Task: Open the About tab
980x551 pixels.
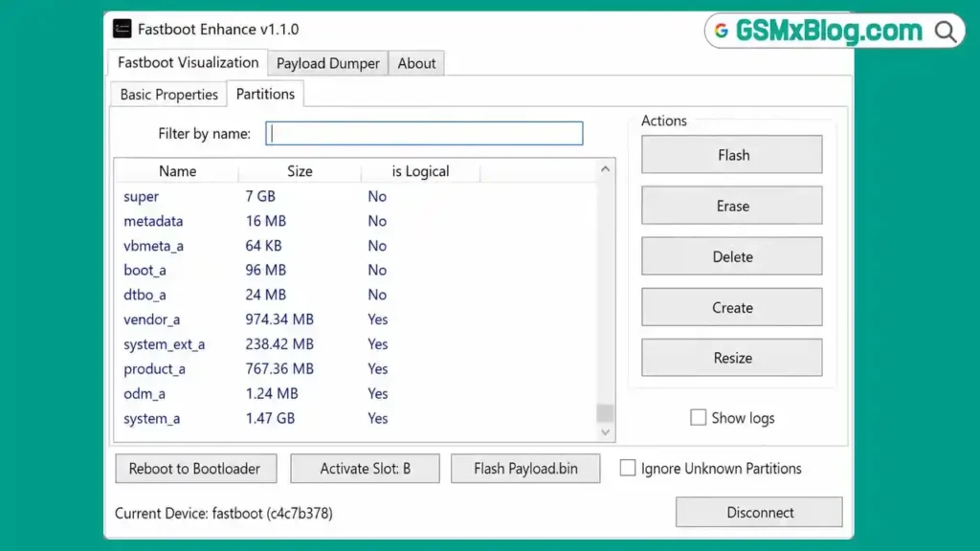Action: coord(416,63)
